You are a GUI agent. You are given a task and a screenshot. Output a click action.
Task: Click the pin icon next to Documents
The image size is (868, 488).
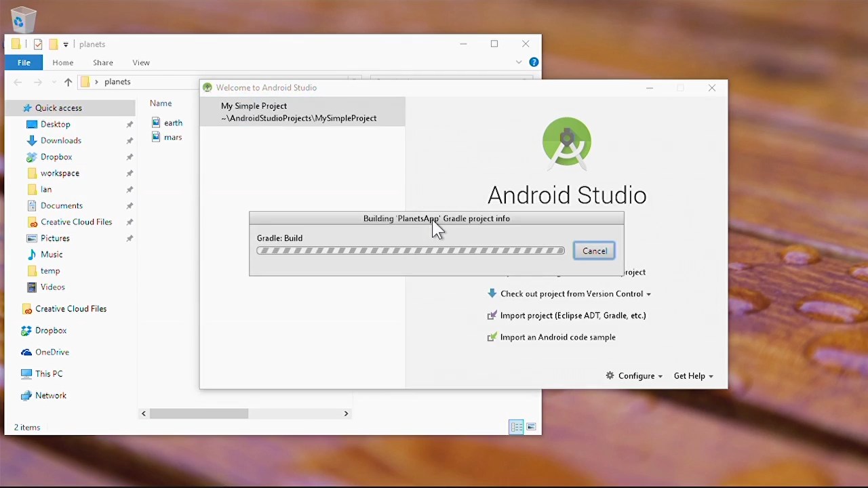pos(130,206)
